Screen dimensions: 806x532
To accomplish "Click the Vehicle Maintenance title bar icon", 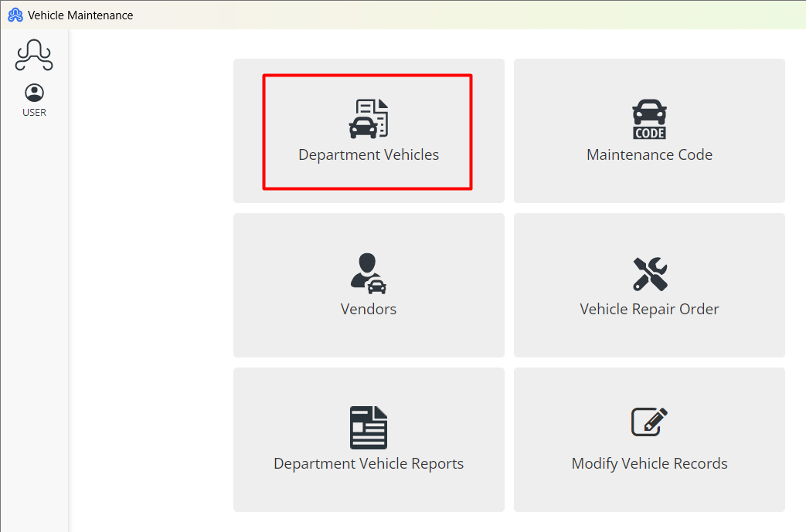I will [15, 15].
